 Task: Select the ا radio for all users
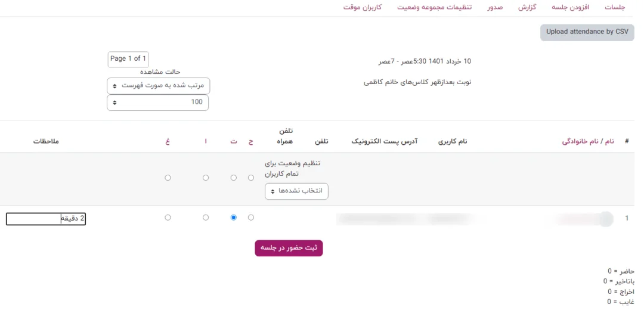pos(206,178)
